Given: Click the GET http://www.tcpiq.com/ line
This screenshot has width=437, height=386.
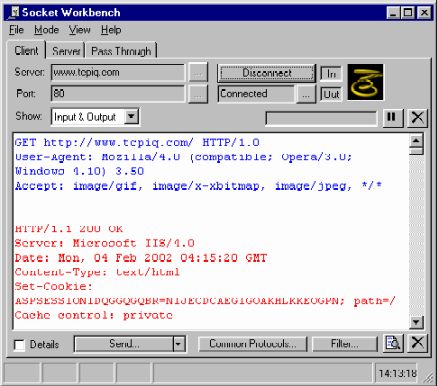Looking at the screenshot, I should pyautogui.click(x=137, y=142).
